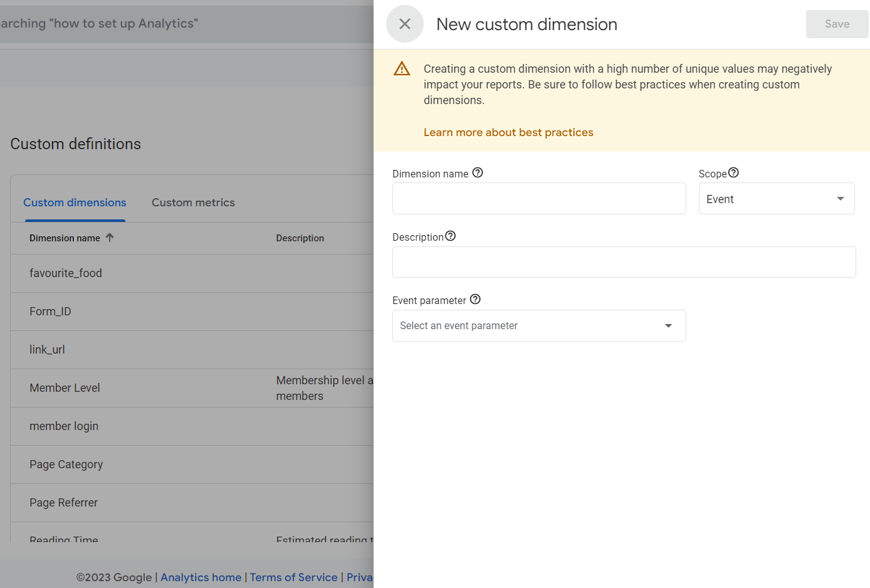This screenshot has width=870, height=588.
Task: Select the Custom dimensions tab
Action: [x=75, y=202]
